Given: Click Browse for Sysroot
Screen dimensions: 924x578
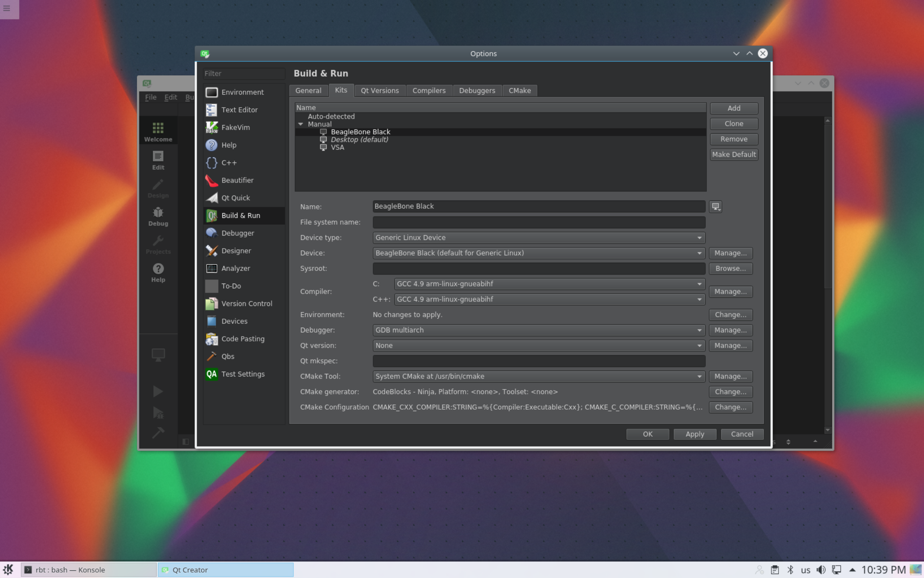Looking at the screenshot, I should (731, 268).
